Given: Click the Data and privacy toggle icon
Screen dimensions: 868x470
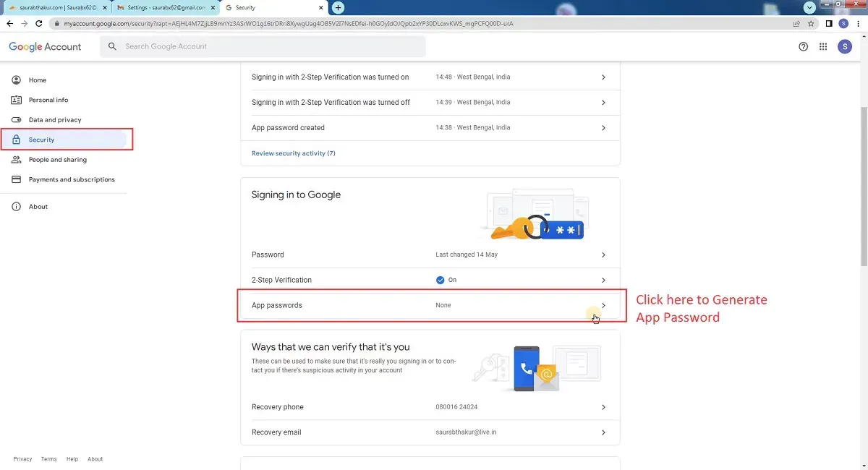Looking at the screenshot, I should pyautogui.click(x=16, y=120).
